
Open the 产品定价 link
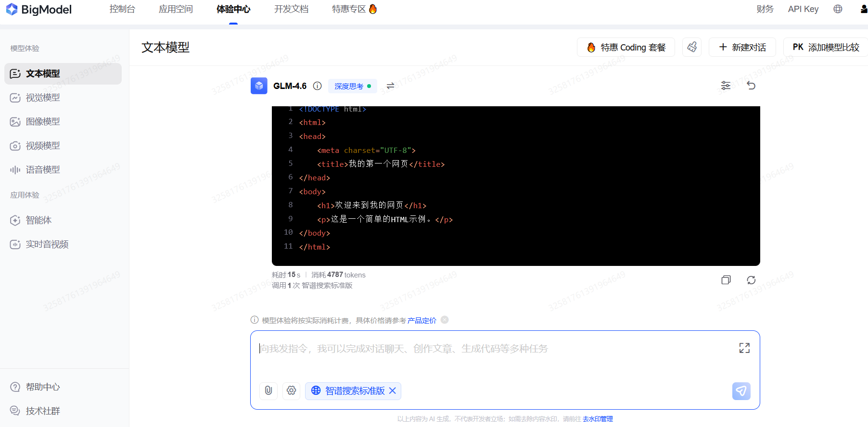[422, 320]
